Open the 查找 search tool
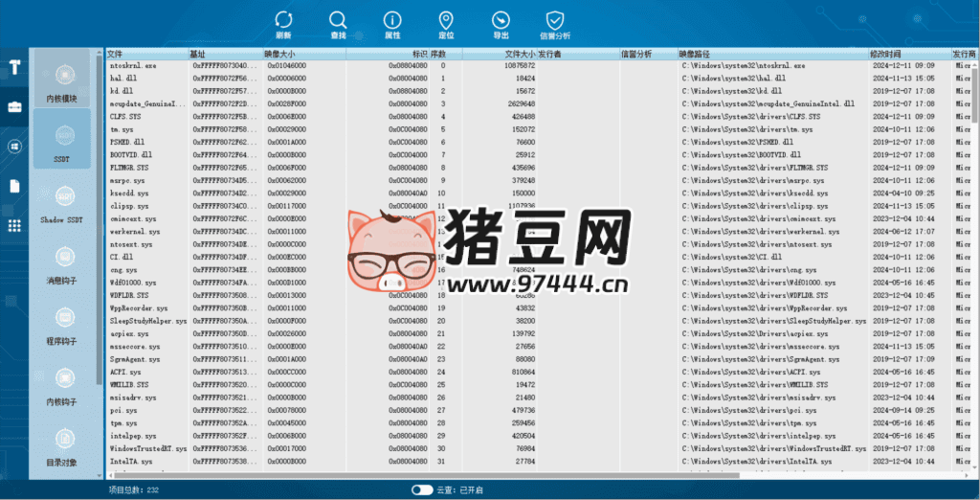 coord(338,25)
